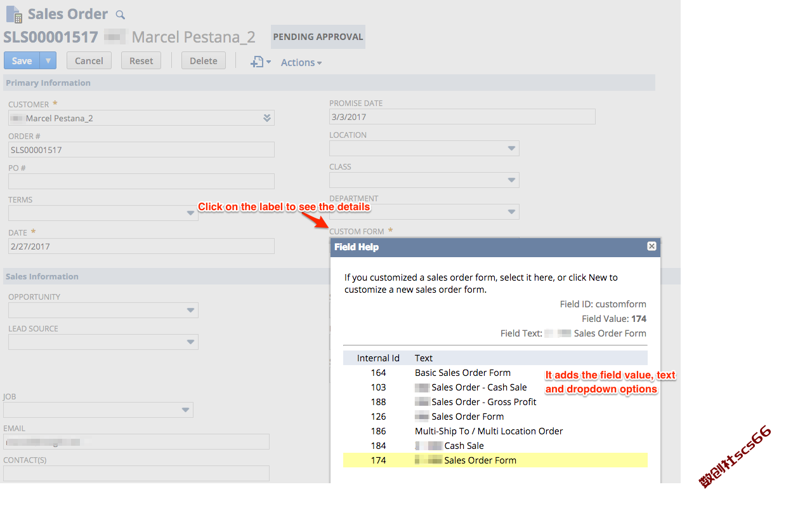Select the Cash Sale row with Id 184
812x508 pixels.
495,446
